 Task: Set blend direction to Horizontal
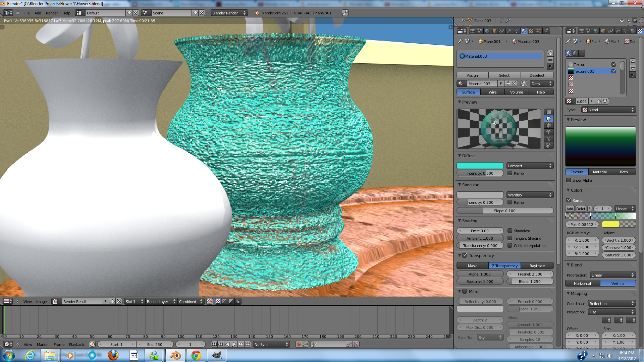click(583, 283)
